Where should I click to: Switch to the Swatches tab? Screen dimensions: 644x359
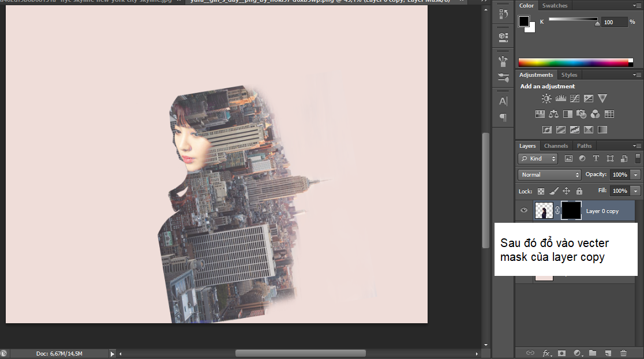[x=555, y=6]
